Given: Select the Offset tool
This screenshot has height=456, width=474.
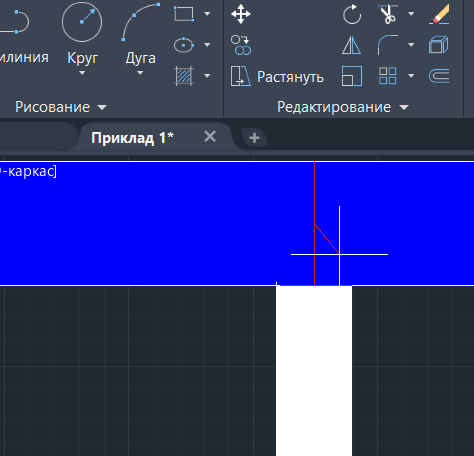Looking at the screenshot, I should 439,76.
